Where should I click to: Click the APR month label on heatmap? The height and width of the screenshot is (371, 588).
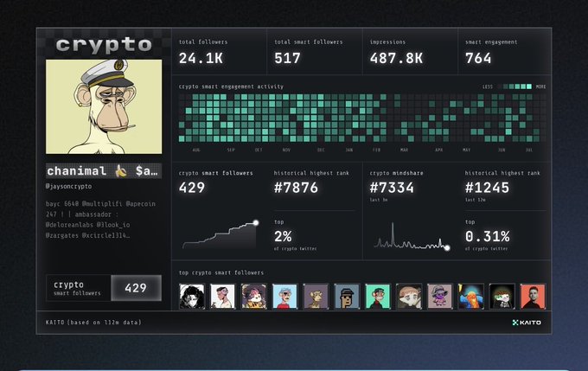pos(438,150)
